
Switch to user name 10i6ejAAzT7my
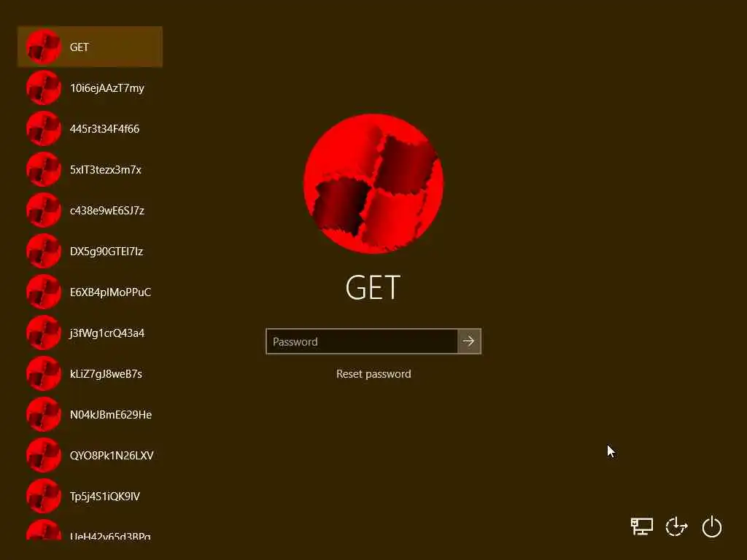107,88
